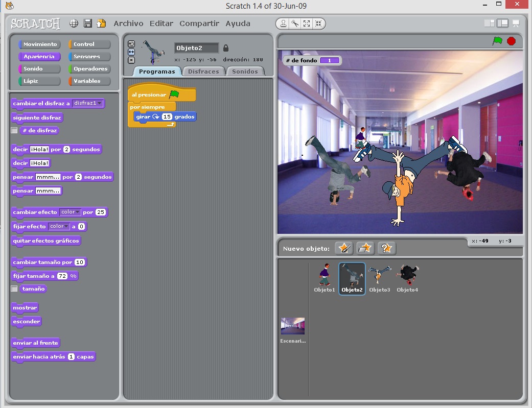Enable the '# de disfraz' checkbox
532x408 pixels.
coord(15,130)
